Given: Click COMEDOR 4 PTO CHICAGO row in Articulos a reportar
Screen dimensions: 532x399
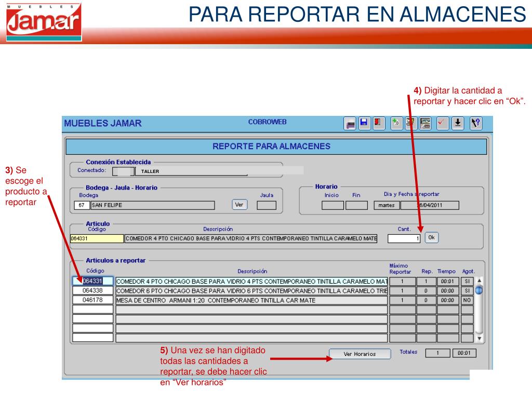Looking at the screenshot, I should click(x=251, y=281).
